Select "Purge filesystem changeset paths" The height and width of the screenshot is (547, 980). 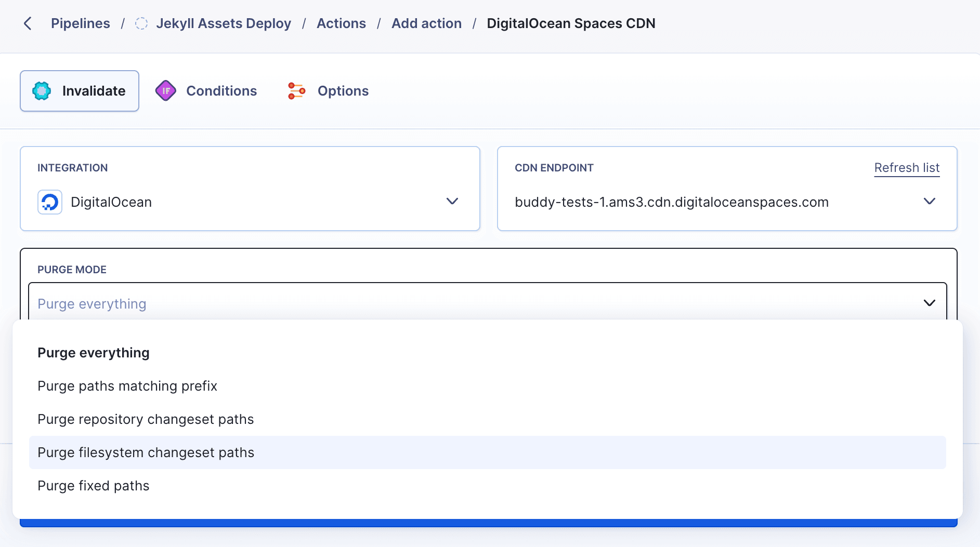(x=146, y=452)
